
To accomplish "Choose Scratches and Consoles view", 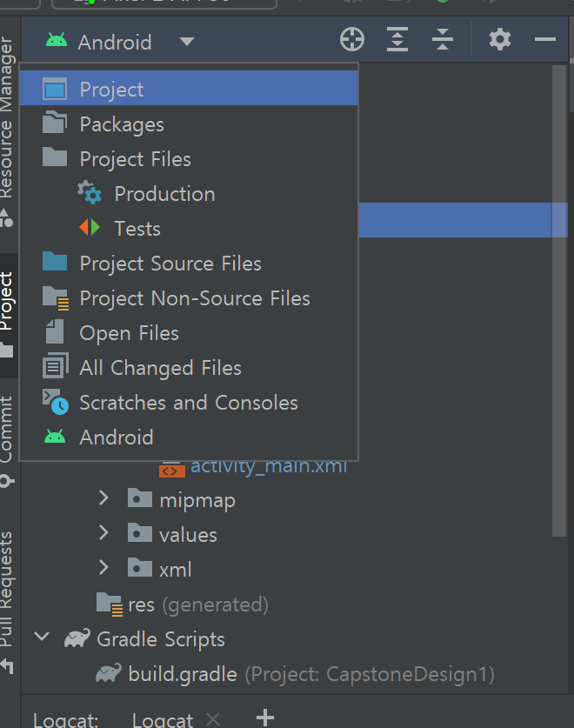I will (189, 403).
